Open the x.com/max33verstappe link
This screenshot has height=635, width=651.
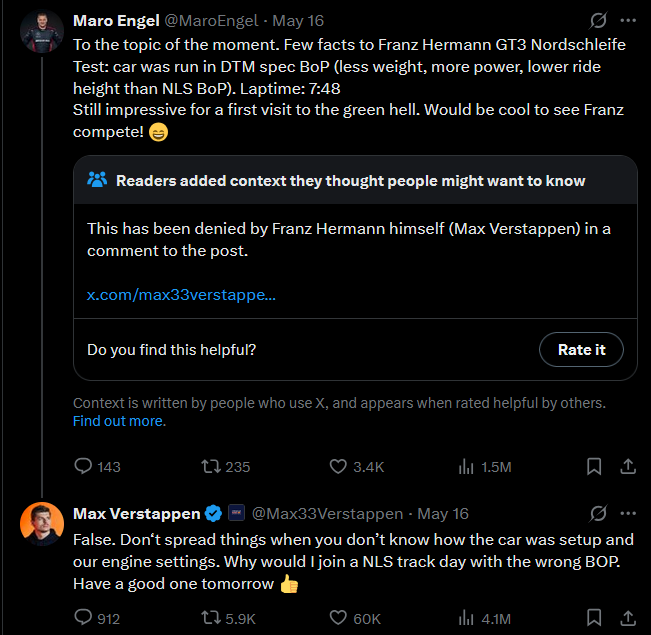pos(181,295)
